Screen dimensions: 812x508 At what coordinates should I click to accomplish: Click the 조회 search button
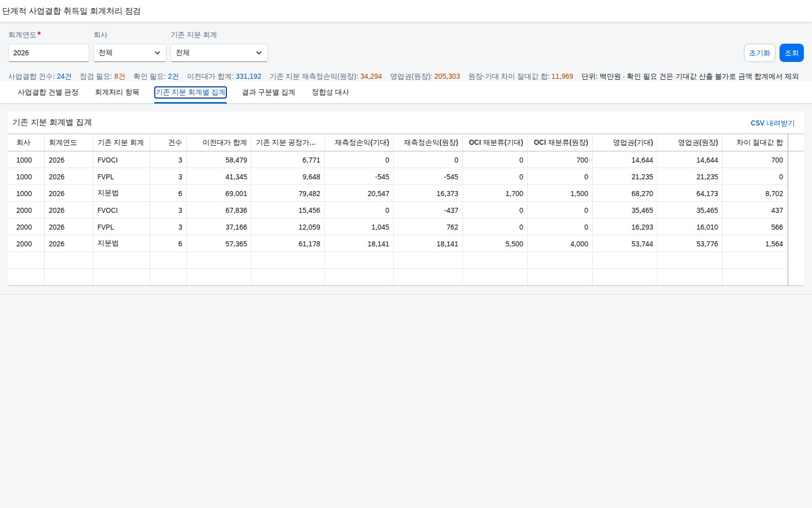(x=791, y=53)
